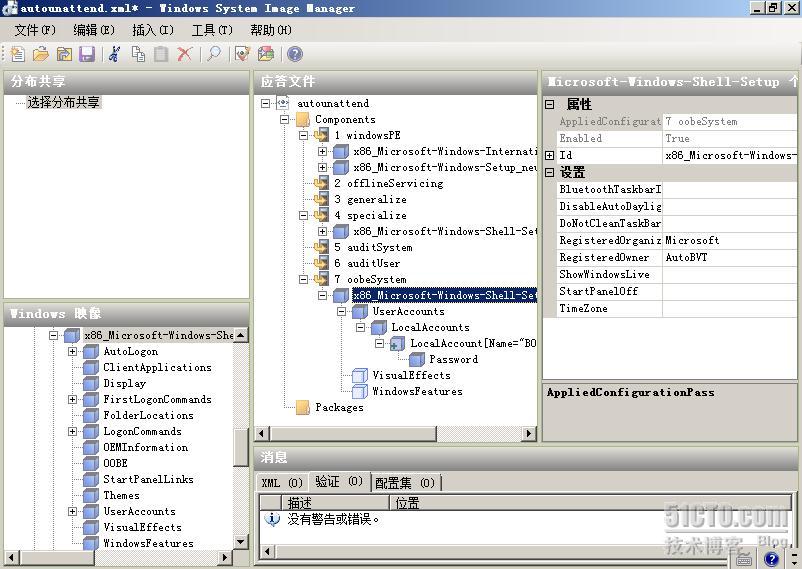Collapse the 7 oobeSystem pass

pos(303,279)
